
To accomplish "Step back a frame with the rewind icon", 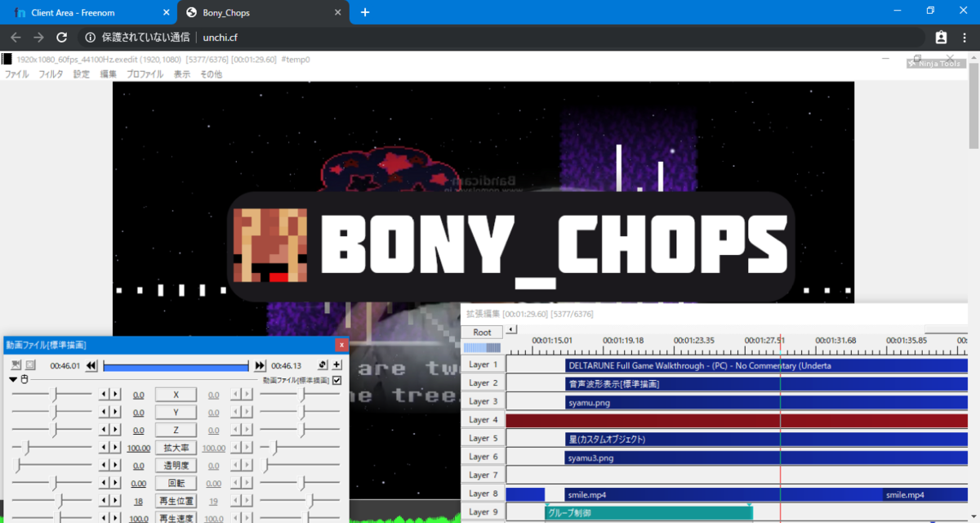I will pos(91,365).
